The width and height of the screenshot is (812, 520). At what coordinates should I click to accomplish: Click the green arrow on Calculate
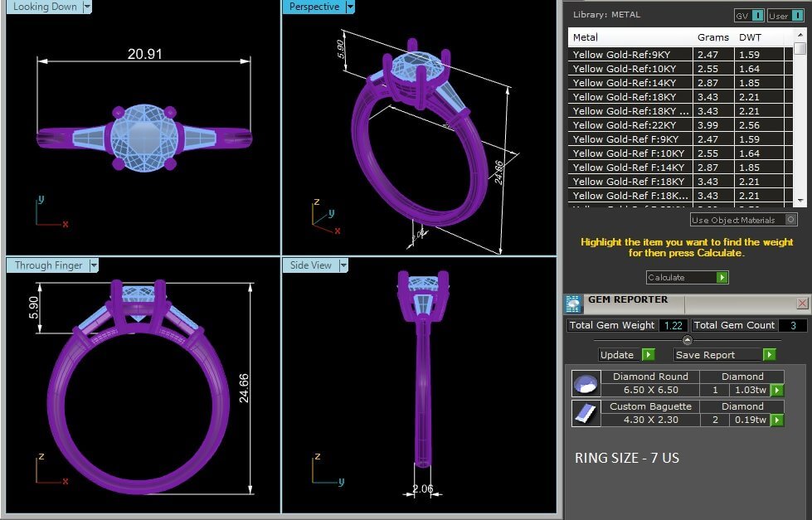722,278
